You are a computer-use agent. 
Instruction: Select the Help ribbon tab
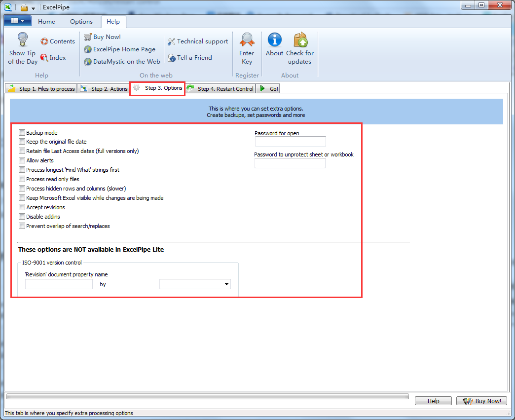point(113,22)
